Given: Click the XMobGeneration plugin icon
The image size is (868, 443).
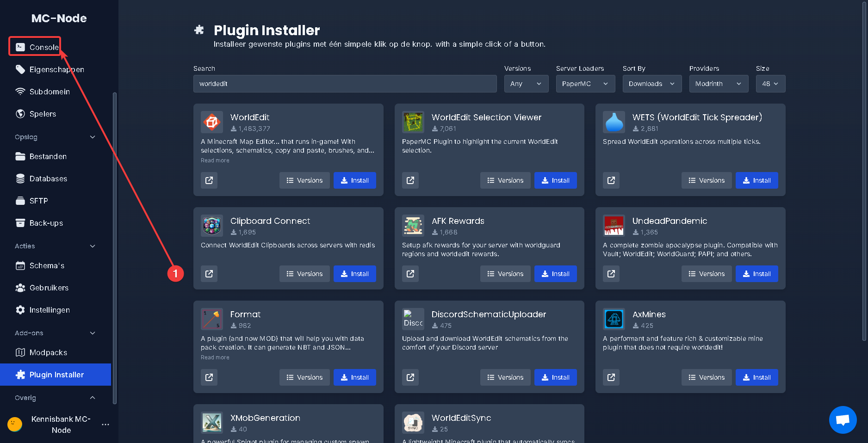Looking at the screenshot, I should [x=212, y=423].
